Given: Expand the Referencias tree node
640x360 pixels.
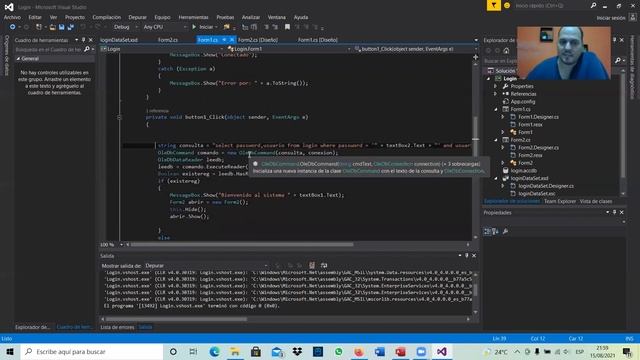Looking at the screenshot, I should click(x=496, y=94).
